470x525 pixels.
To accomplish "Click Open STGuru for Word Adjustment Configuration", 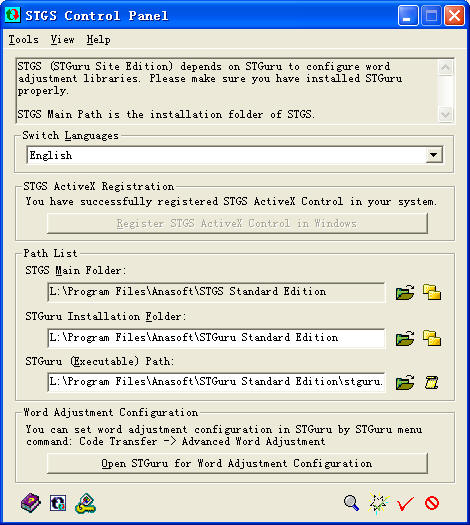I will (x=237, y=463).
